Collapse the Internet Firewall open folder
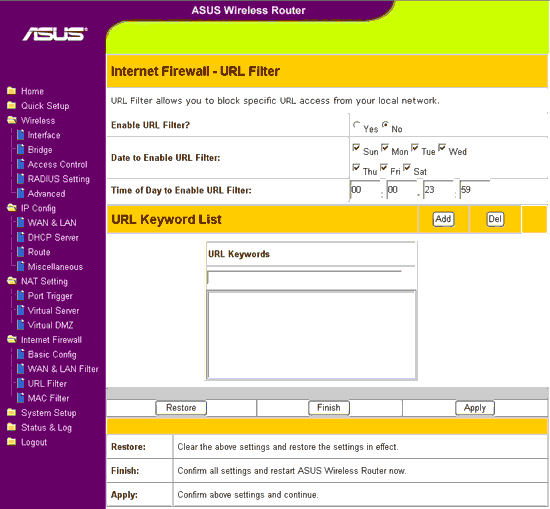This screenshot has height=509, width=550. click(12, 339)
